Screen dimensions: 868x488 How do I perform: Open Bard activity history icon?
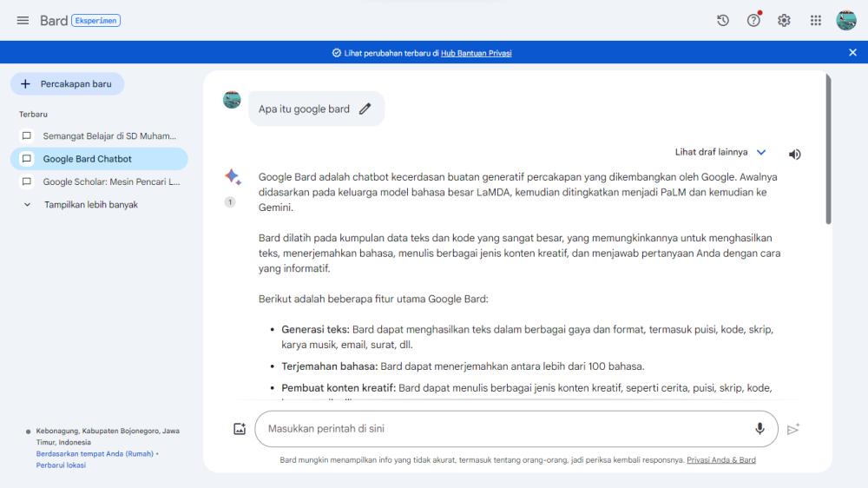pos(722,21)
